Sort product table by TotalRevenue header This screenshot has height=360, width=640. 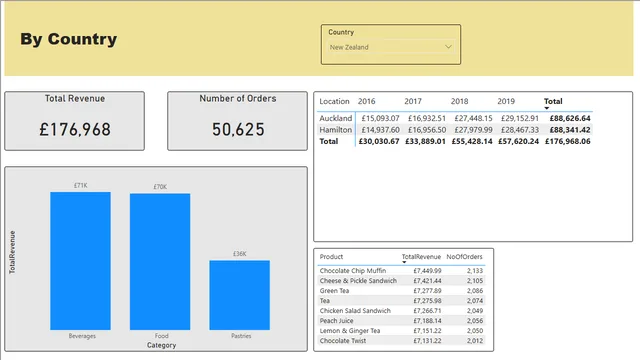[421, 257]
